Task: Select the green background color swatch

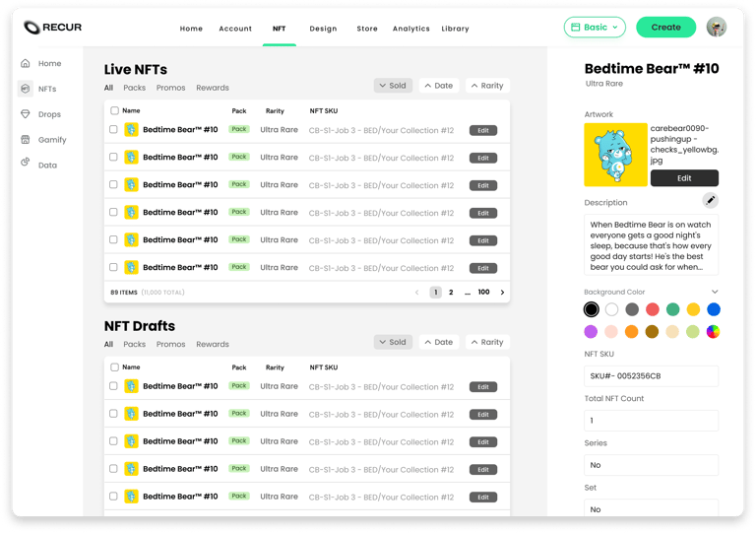Action: point(672,309)
